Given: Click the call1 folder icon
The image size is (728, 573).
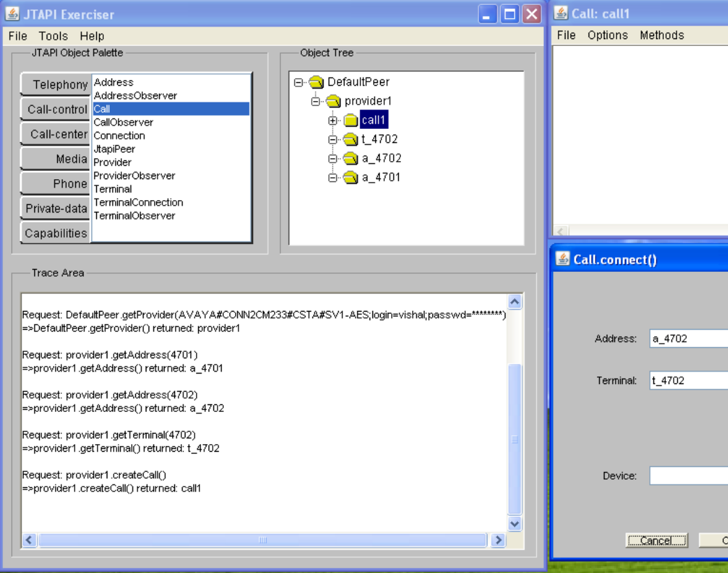Looking at the screenshot, I should pos(351,120).
